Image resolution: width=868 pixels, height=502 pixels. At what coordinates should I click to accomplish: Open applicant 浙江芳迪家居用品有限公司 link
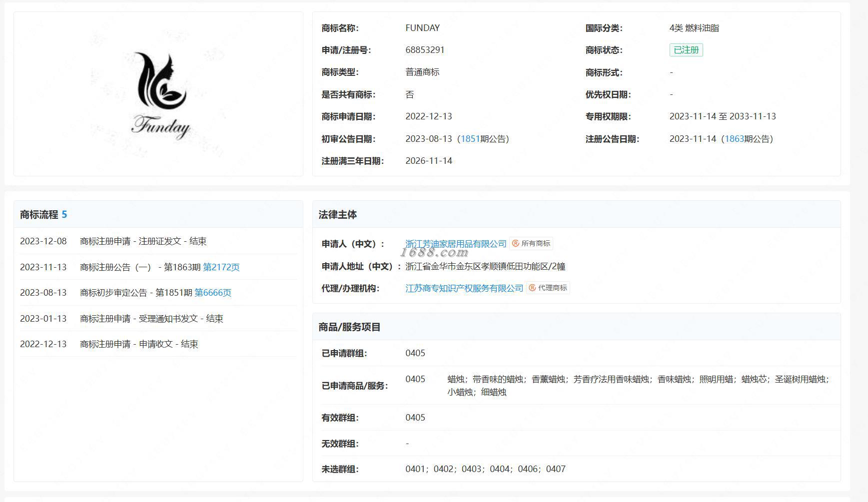[x=456, y=244]
